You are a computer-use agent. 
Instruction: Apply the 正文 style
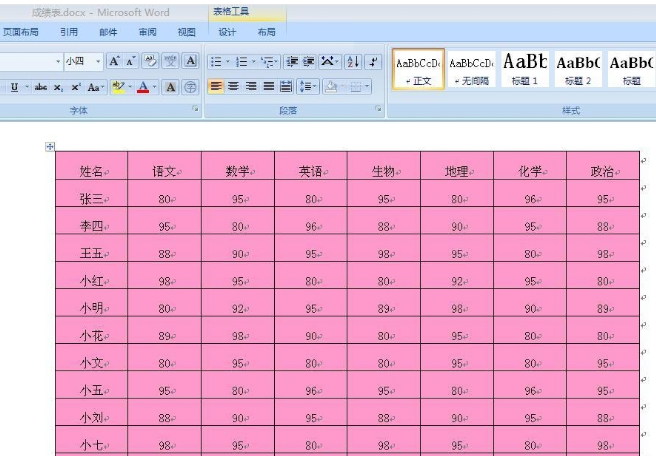coord(418,69)
